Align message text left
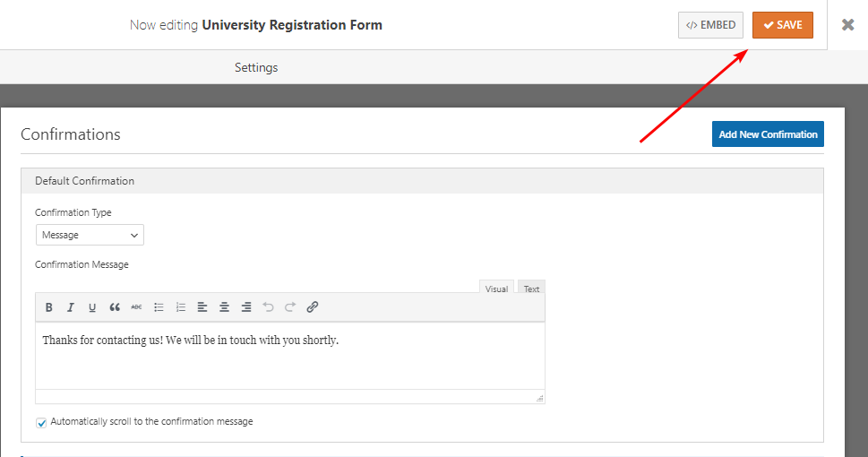The width and height of the screenshot is (868, 457). [202, 307]
